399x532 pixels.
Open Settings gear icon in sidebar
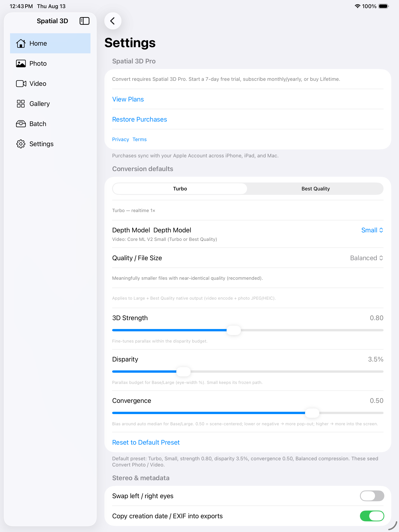tap(21, 144)
